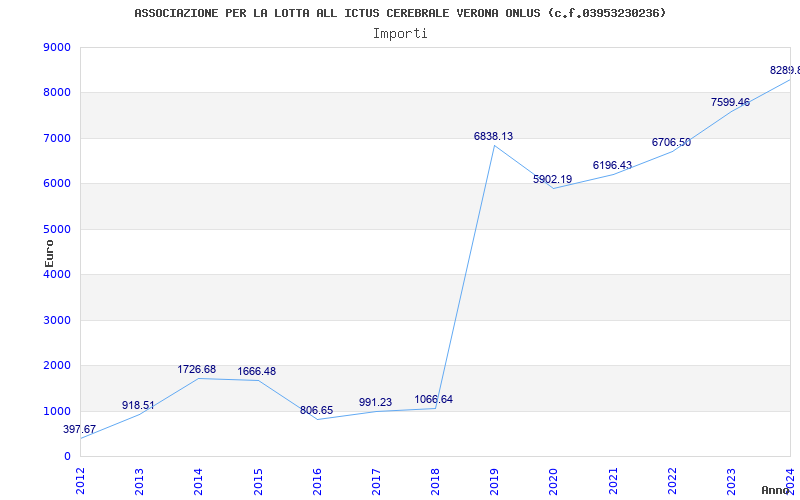The height and width of the screenshot is (500, 800).
Task: Click the 'Anno' x-axis label
Action: point(776,490)
